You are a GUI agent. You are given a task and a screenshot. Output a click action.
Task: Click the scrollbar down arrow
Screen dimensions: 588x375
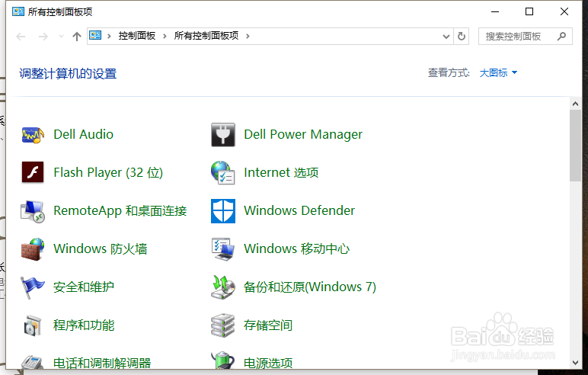(x=575, y=363)
